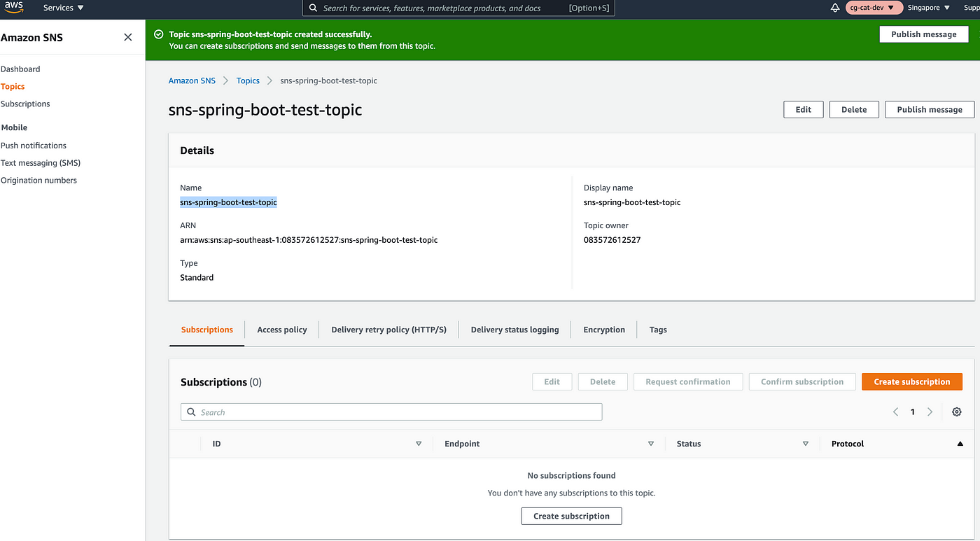The image size is (980, 541).
Task: Click Publish message beside Delete button
Action: [930, 109]
